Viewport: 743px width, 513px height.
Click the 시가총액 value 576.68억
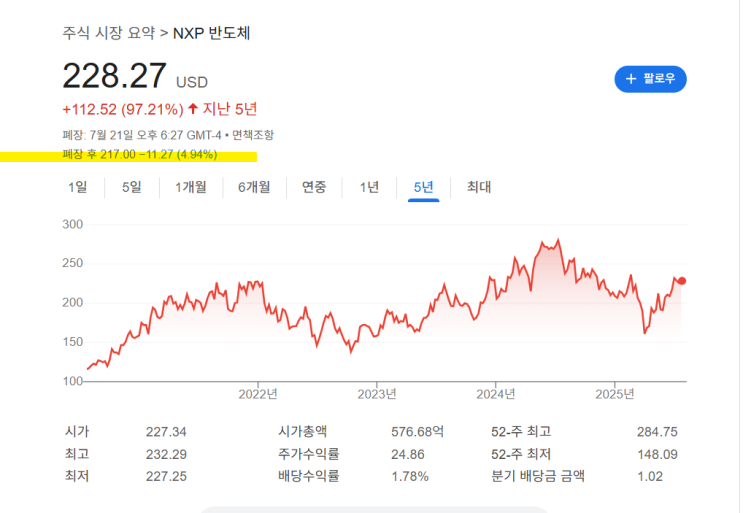pos(417,432)
